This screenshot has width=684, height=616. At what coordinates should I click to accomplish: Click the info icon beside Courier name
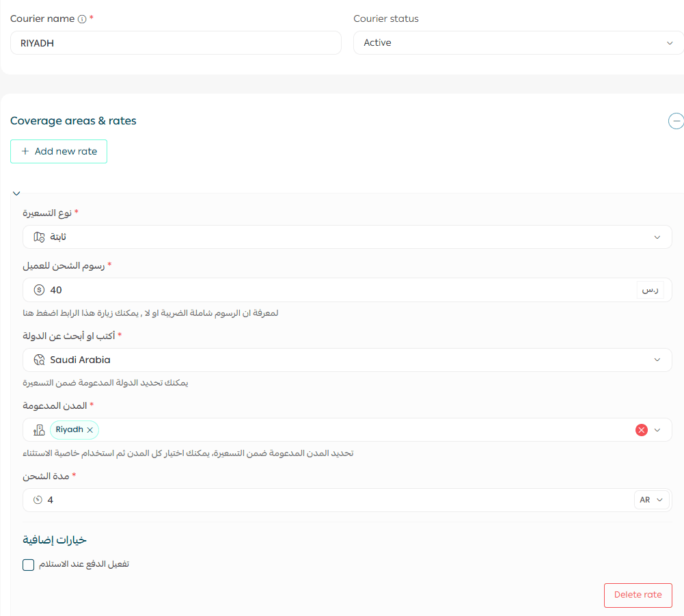(82, 19)
